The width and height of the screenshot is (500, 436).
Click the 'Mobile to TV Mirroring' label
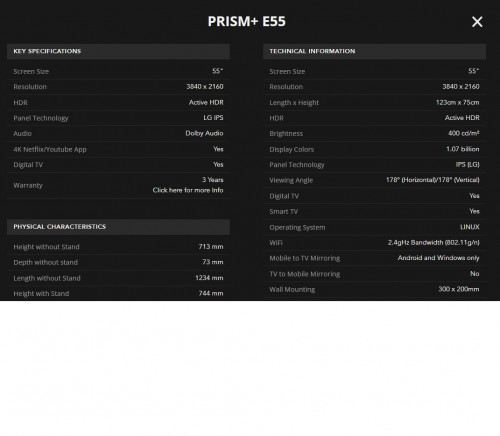(x=305, y=258)
